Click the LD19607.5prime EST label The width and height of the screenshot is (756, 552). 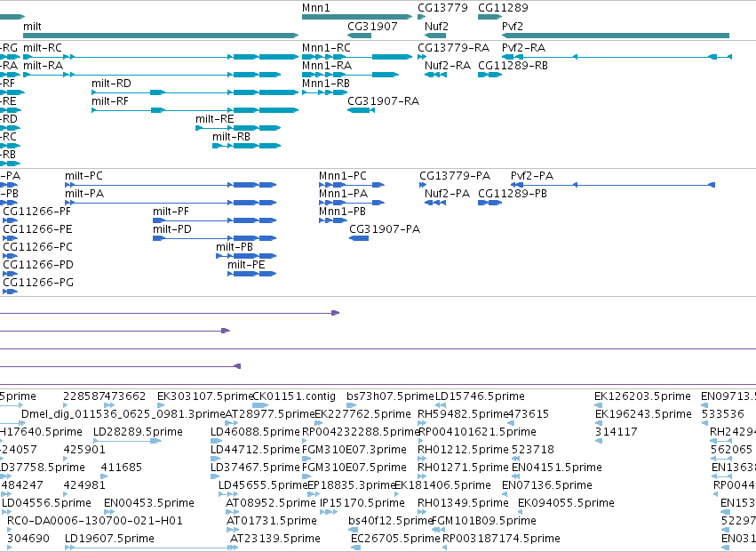[109, 539]
